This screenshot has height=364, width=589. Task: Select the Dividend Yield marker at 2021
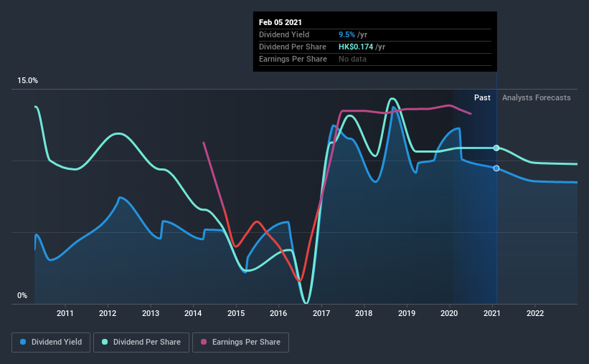(x=496, y=168)
